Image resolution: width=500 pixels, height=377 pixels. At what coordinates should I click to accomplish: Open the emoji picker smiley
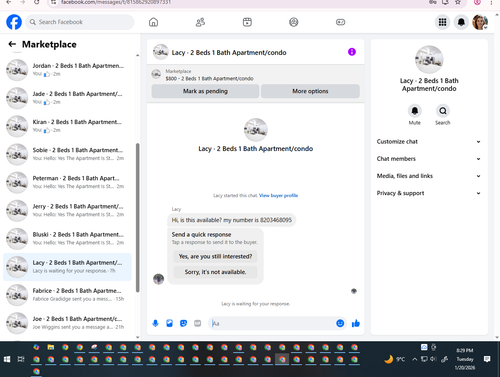click(340, 323)
